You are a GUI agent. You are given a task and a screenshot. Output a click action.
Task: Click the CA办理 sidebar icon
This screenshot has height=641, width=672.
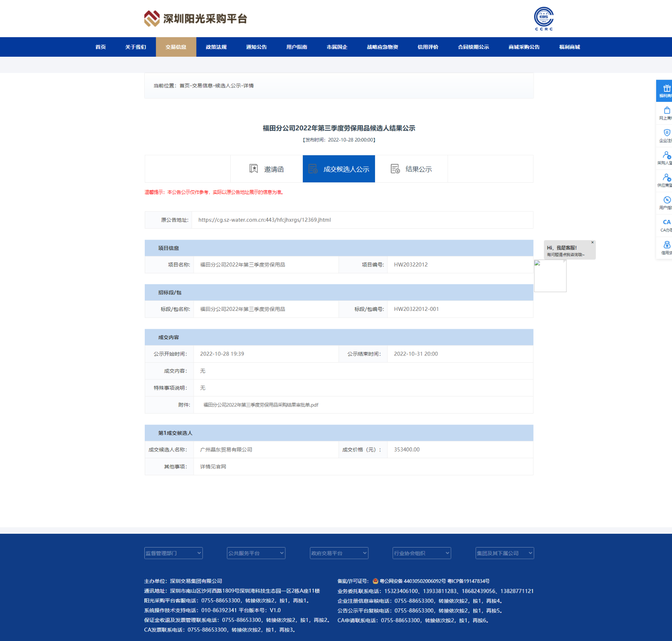(x=667, y=223)
